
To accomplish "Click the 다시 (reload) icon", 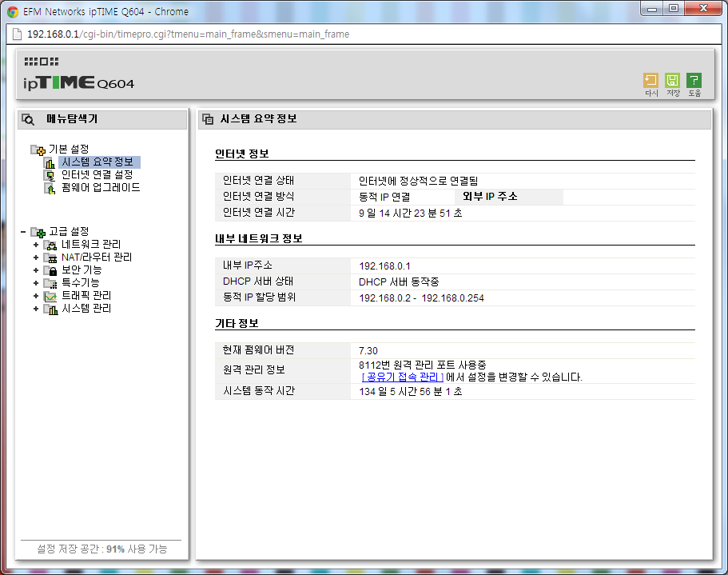I will pos(650,80).
